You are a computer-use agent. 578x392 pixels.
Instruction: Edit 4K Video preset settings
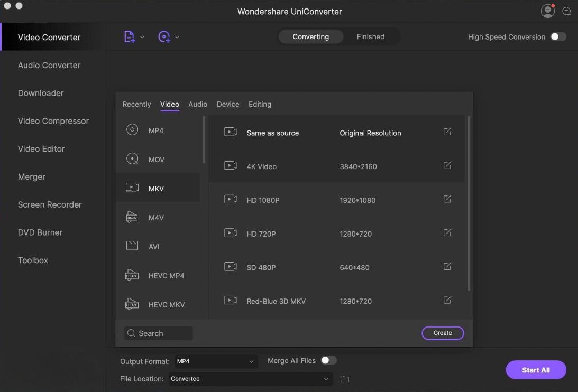pos(447,165)
